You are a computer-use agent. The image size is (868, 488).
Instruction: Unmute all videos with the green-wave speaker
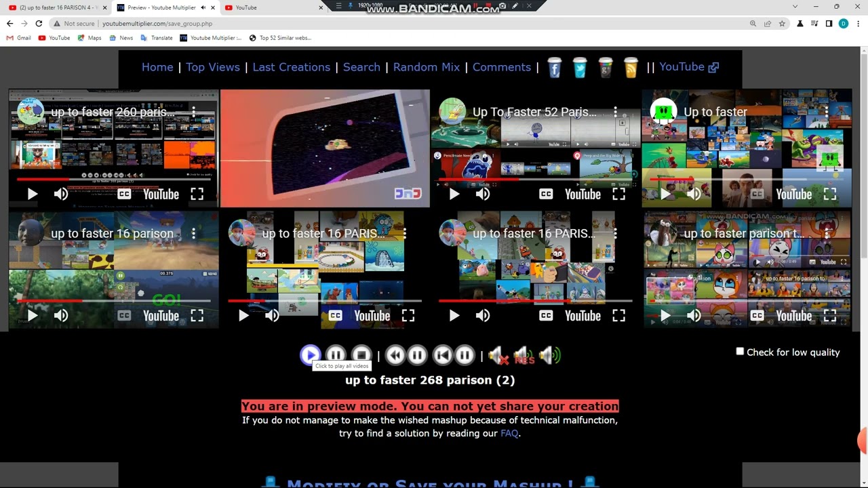point(550,355)
